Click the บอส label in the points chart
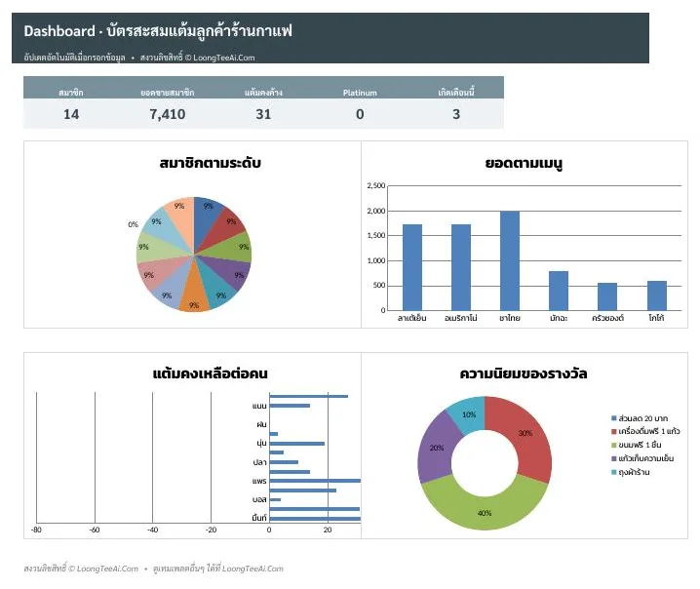 click(x=259, y=499)
